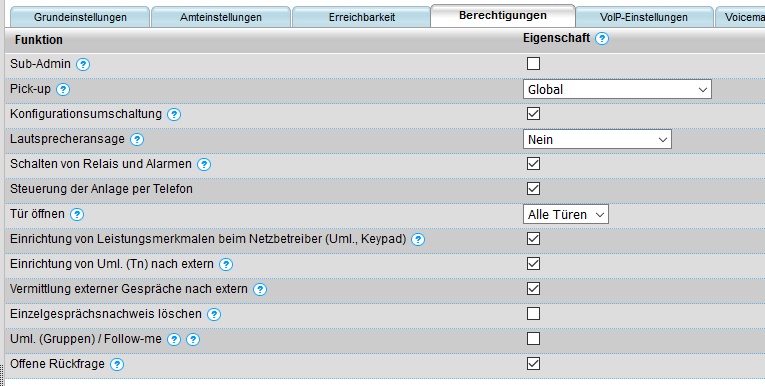Click the Vermittlung externer Gespräche nach extern label
765x386 pixels.
(x=129, y=289)
